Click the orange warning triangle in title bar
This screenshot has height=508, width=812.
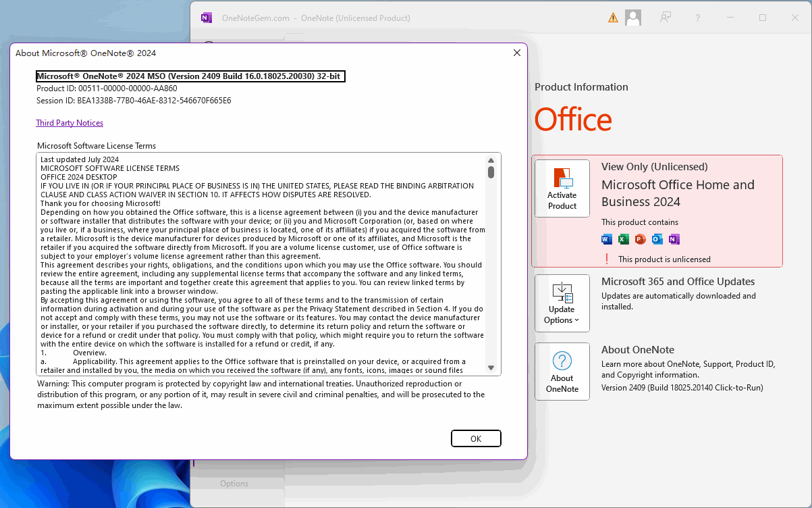pyautogui.click(x=613, y=18)
